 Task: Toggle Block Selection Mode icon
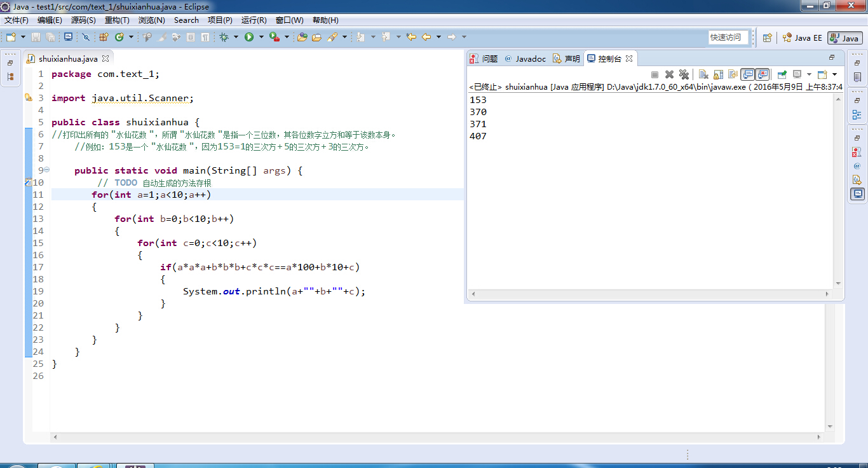coord(191,37)
